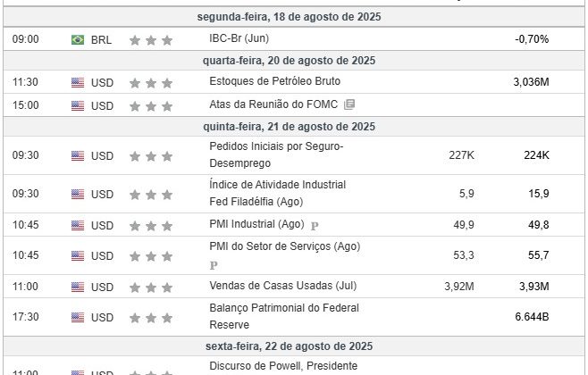The width and height of the screenshot is (588, 375).
Task: Open Atas da Reunião do FOMC event
Action: click(x=273, y=104)
